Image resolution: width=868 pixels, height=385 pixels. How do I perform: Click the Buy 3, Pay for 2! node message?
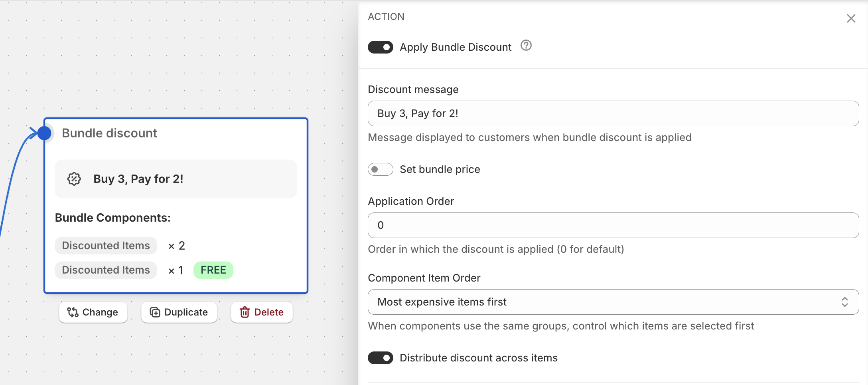138,179
